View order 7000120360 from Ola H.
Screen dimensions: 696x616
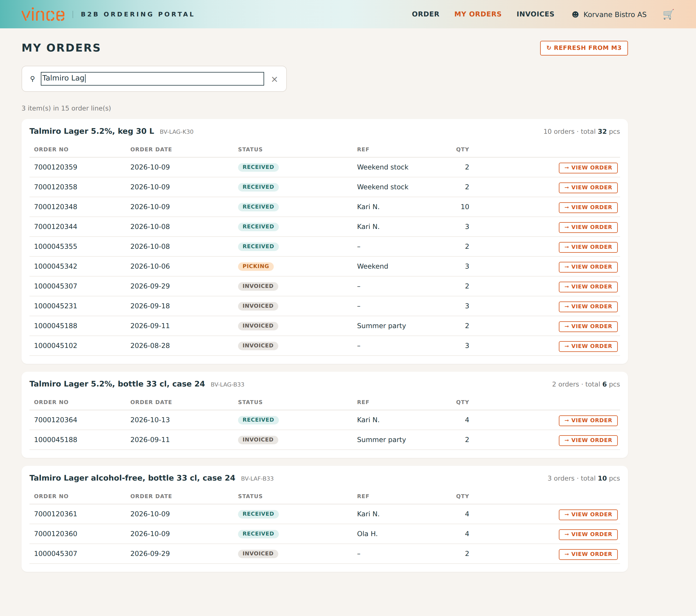[x=588, y=534]
